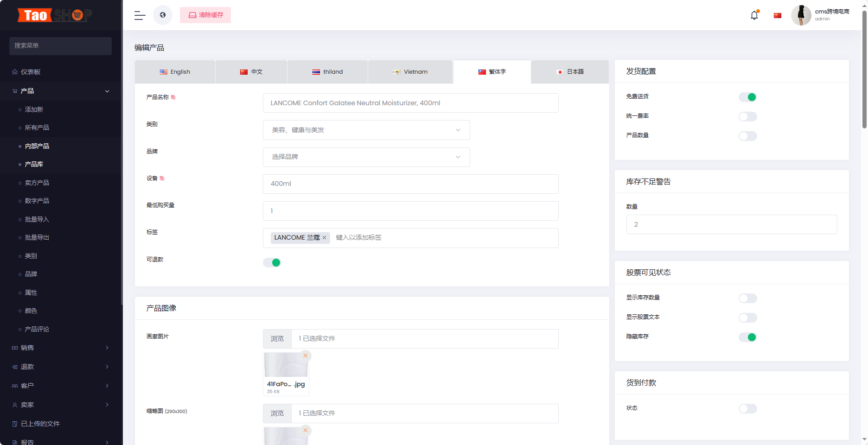Click the minimum purchase quantity field
The width and height of the screenshot is (868, 445).
[410, 211]
